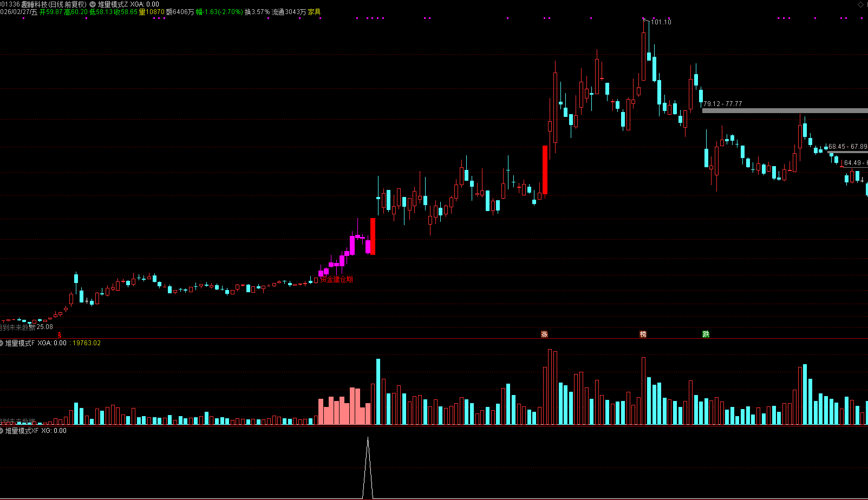
Task: Open the main chart indicator dropdown arrow
Action: 93,4
